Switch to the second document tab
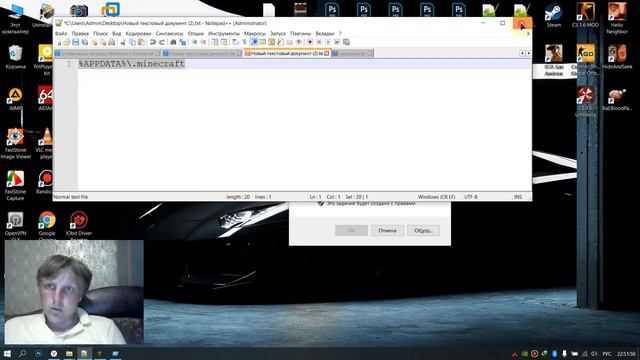640x360 pixels. tap(202, 53)
